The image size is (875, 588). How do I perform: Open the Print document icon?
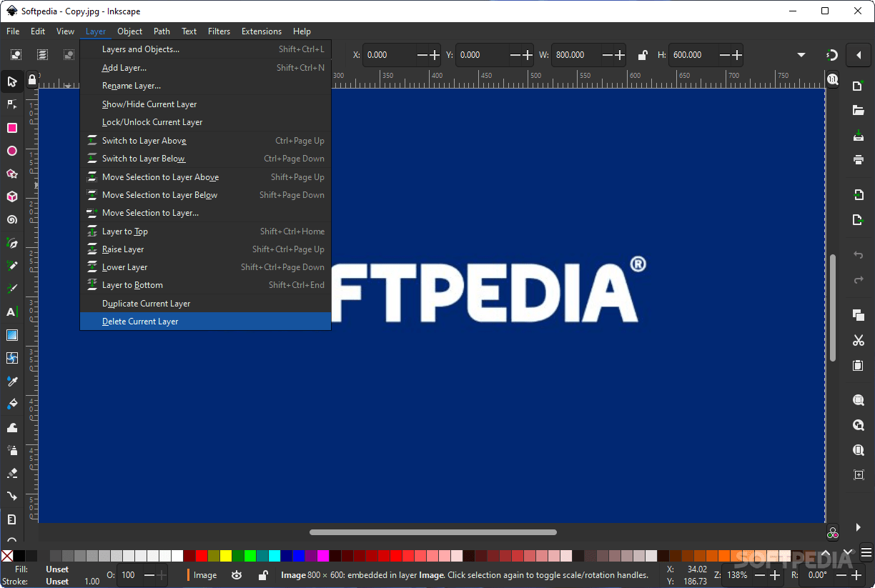point(858,160)
